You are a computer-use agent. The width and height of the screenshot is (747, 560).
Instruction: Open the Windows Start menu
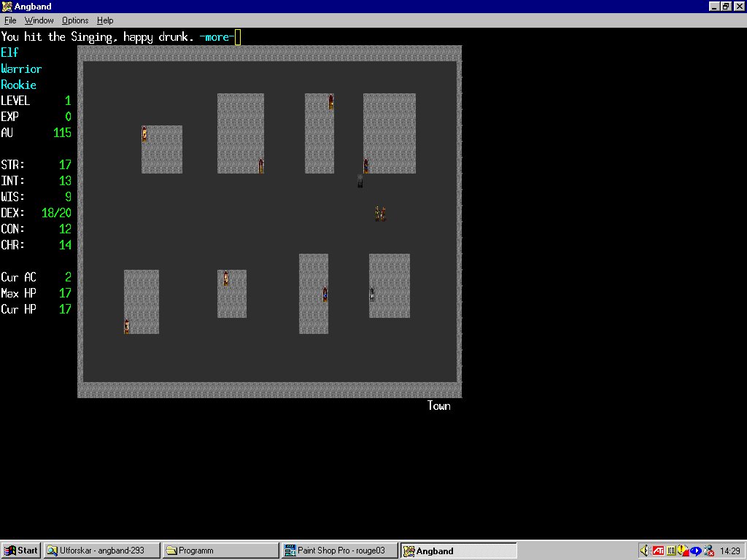click(21, 551)
